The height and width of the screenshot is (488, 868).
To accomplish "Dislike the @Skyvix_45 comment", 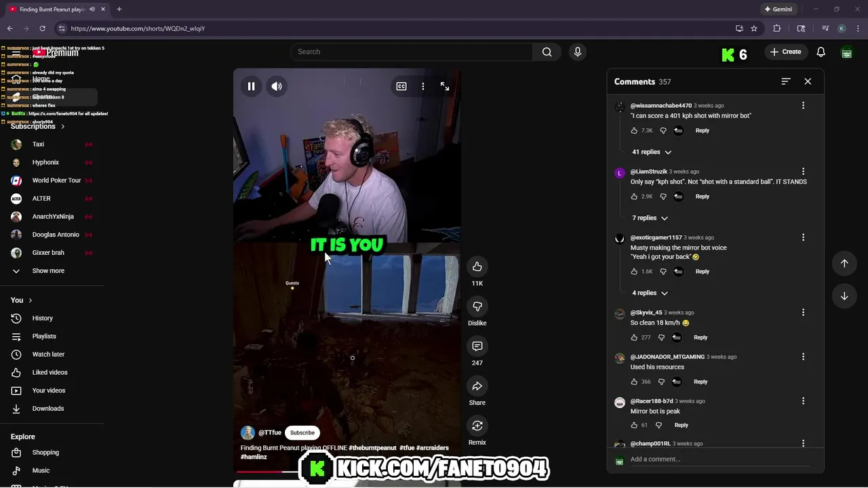I will click(661, 338).
